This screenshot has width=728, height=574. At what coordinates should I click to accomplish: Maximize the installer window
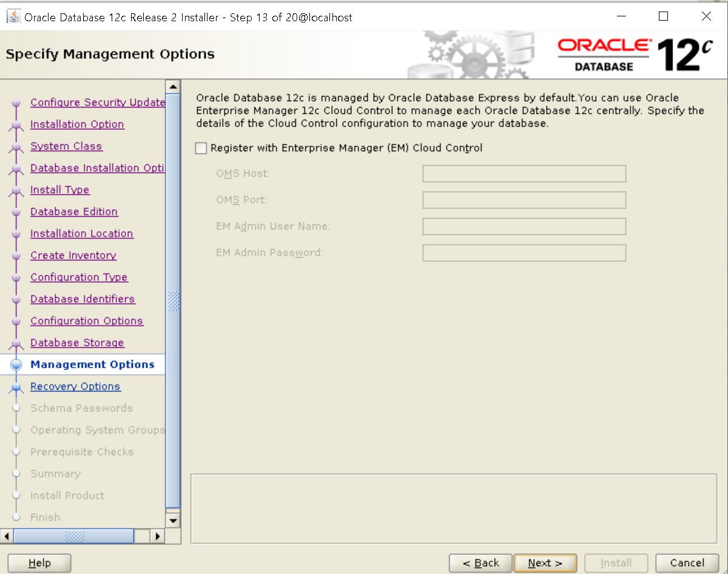tap(664, 16)
